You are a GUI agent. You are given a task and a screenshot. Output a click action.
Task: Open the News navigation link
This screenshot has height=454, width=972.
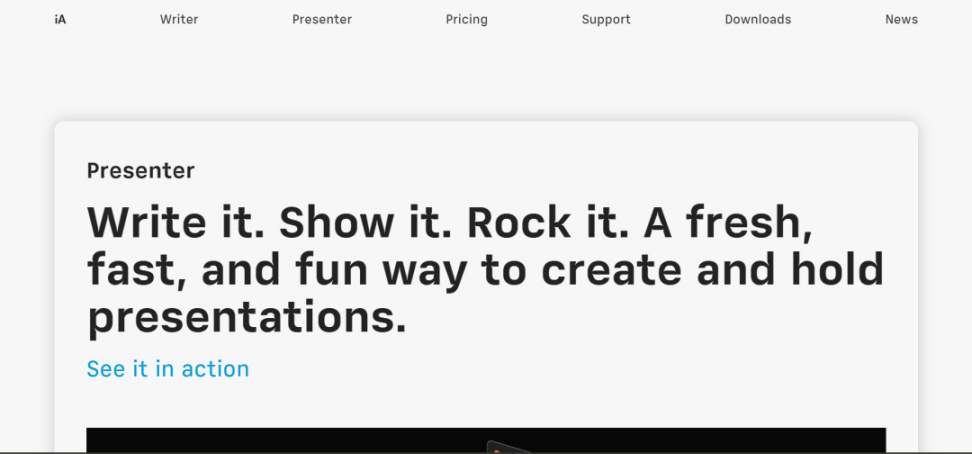[901, 19]
